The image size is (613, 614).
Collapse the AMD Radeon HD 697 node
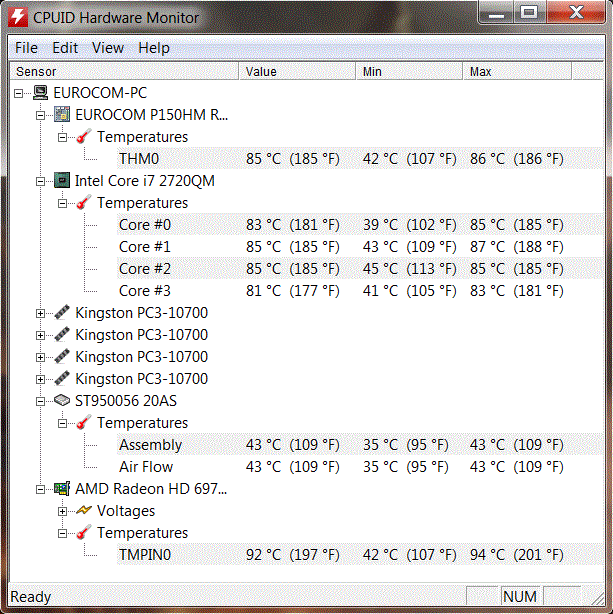pos(40,489)
